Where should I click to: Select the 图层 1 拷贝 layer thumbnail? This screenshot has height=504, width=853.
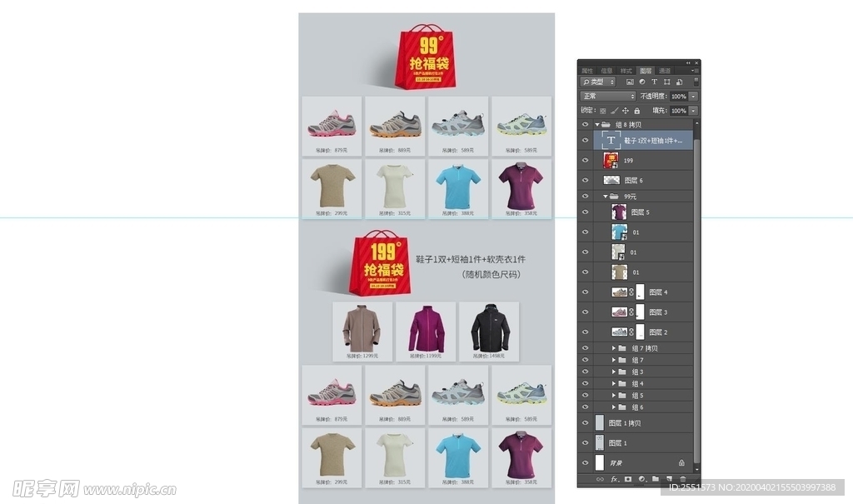tap(600, 423)
